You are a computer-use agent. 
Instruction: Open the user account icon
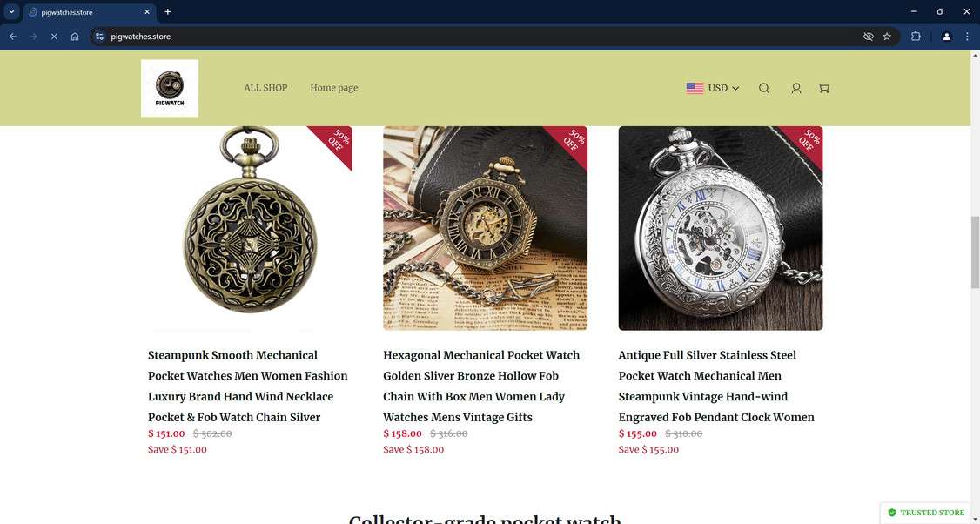795,88
